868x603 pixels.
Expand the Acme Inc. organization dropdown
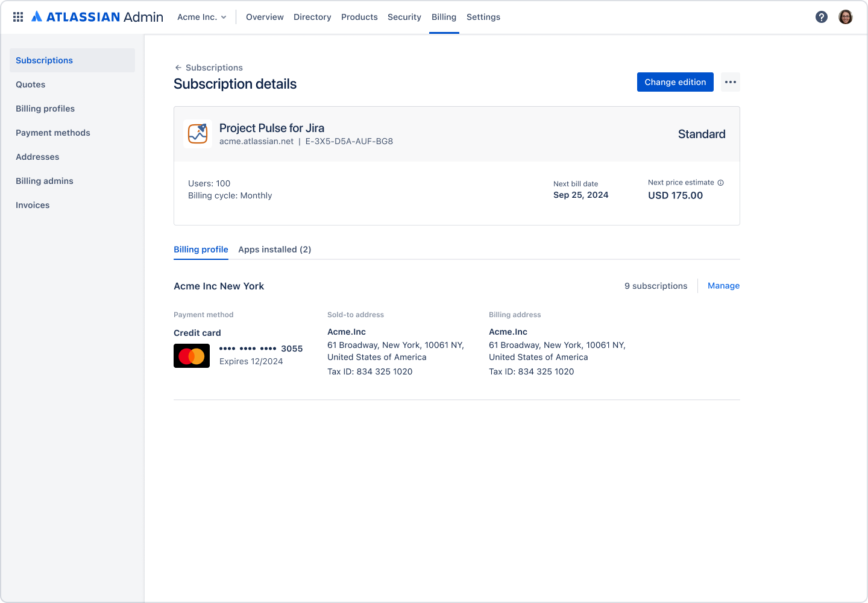202,17
